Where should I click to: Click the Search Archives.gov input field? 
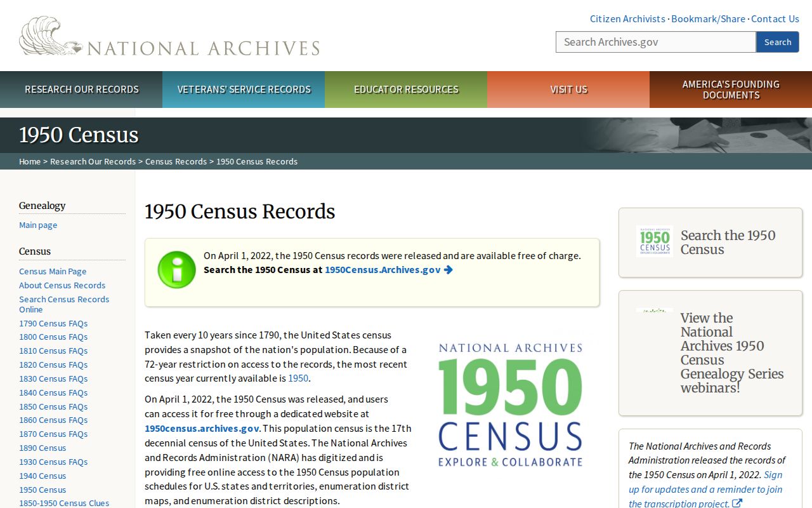656,42
